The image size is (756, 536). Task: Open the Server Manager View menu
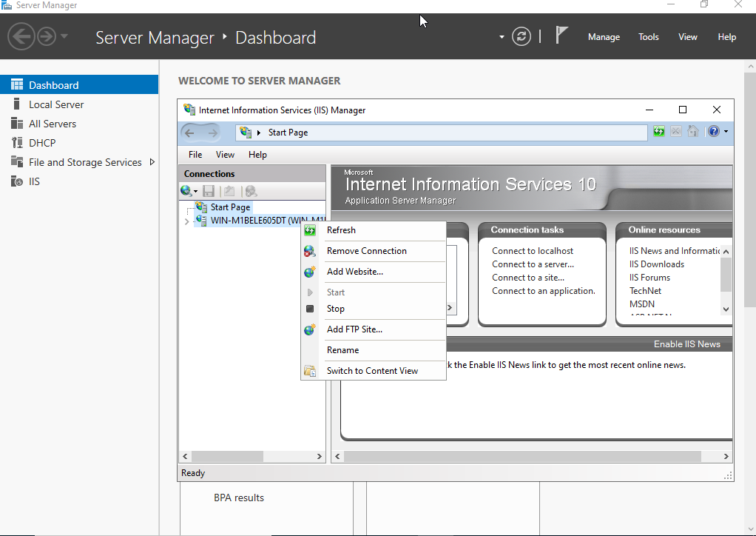[687, 37]
